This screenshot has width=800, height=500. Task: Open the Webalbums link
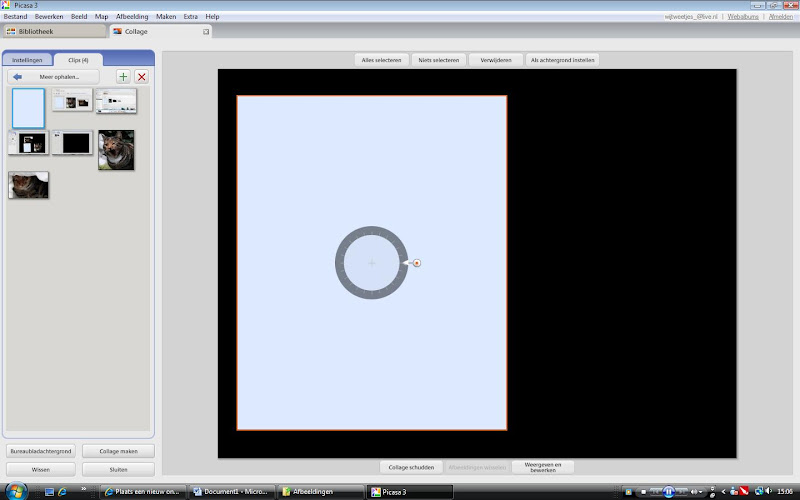click(743, 16)
